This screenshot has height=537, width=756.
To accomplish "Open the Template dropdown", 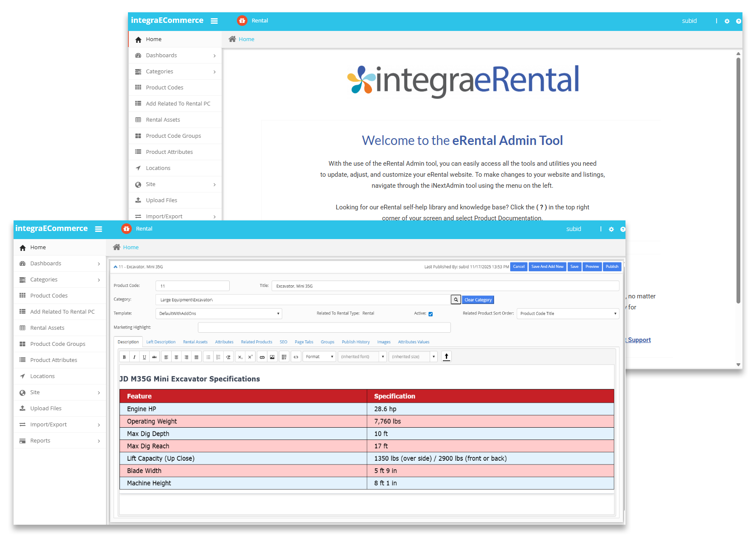I will [219, 314].
